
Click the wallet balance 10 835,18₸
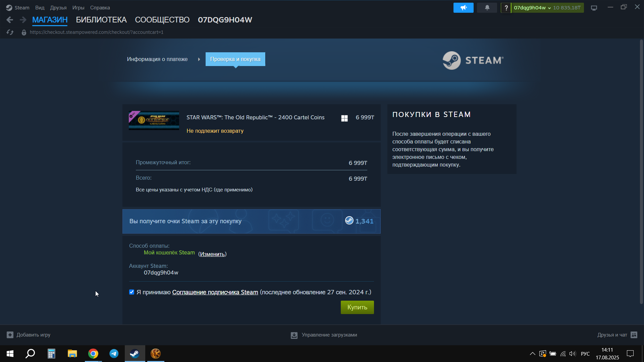coord(567,8)
